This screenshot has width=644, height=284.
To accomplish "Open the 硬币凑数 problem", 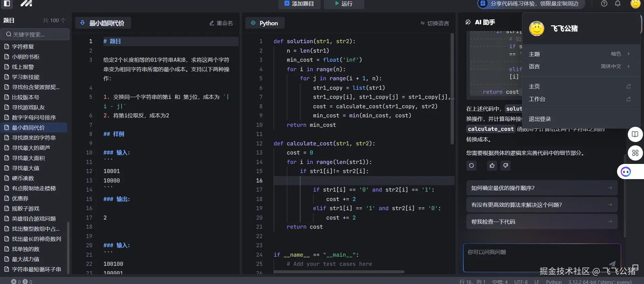I will [x=34, y=178].
